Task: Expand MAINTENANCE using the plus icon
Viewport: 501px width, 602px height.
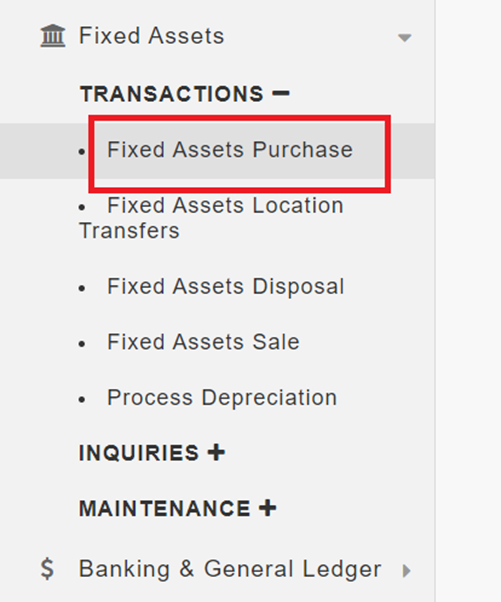Action: coord(268,508)
